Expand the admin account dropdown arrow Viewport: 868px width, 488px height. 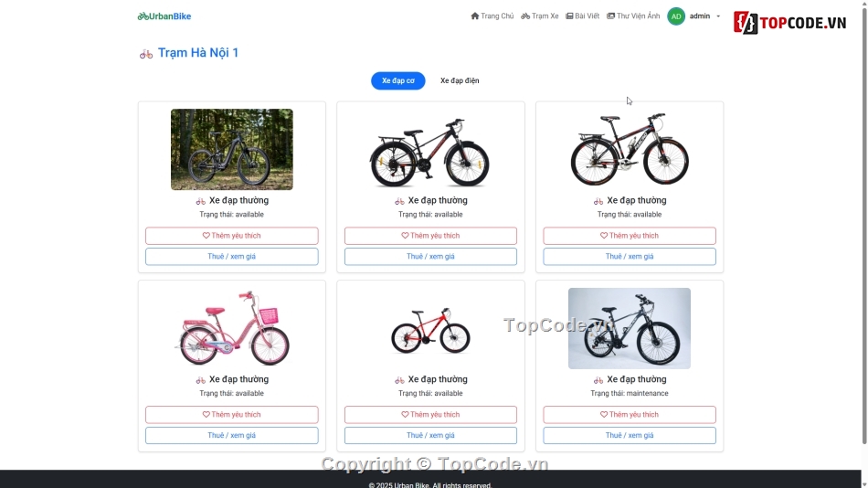click(x=718, y=16)
